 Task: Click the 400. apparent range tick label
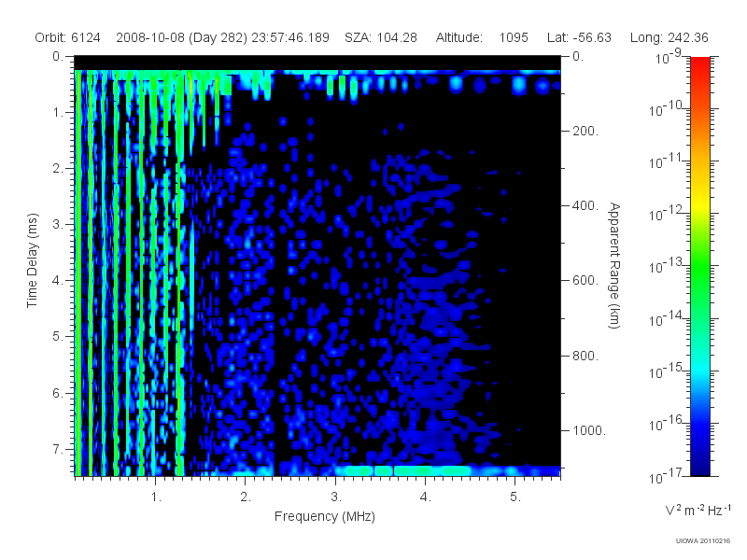pyautogui.click(x=585, y=205)
